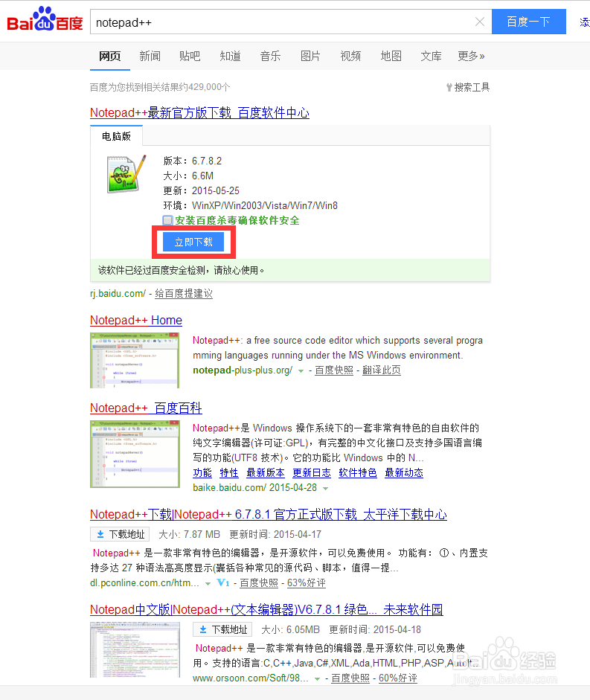Expand dropdown arrow next to notepad-plus-plus.org
This screenshot has height=700, width=590.
(301, 371)
